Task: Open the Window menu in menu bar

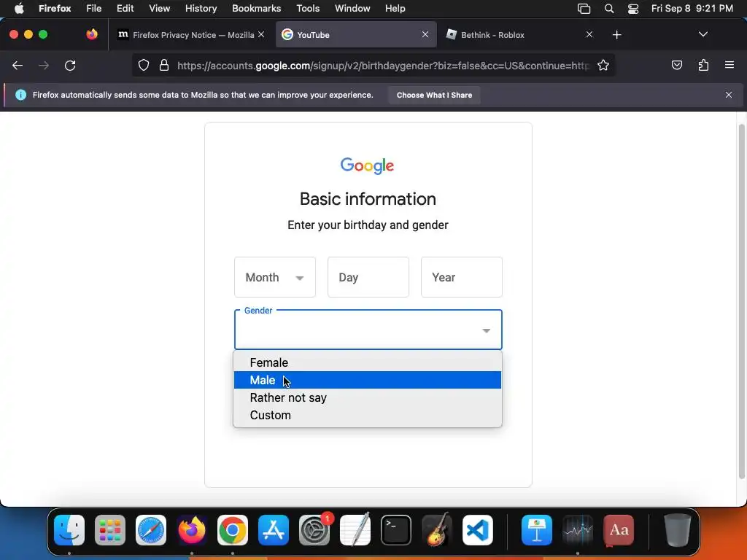Action: tap(352, 9)
